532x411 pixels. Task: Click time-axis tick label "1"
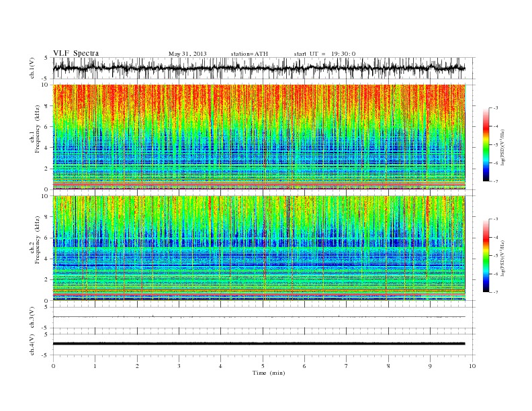[x=95, y=366]
